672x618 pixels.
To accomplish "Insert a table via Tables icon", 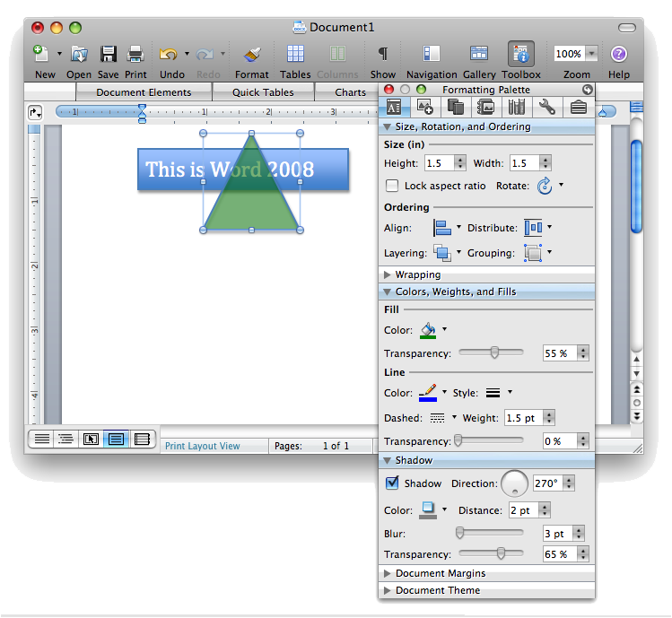I will [x=295, y=54].
